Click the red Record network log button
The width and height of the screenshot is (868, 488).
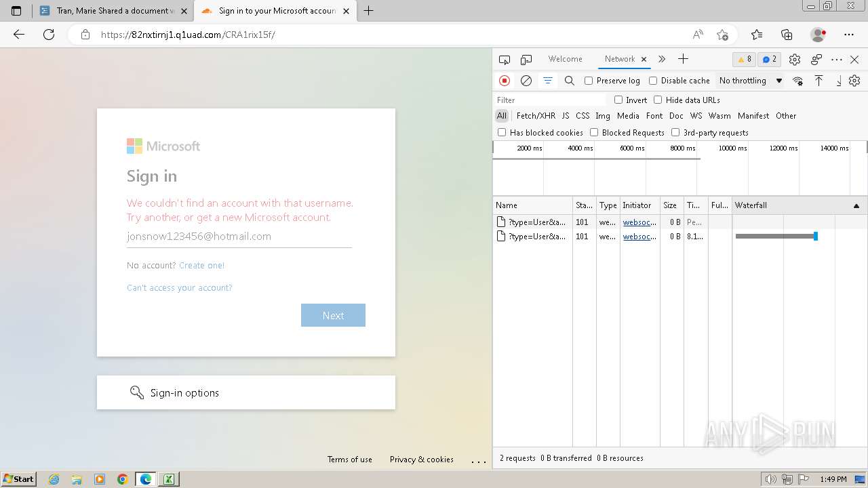(x=505, y=81)
